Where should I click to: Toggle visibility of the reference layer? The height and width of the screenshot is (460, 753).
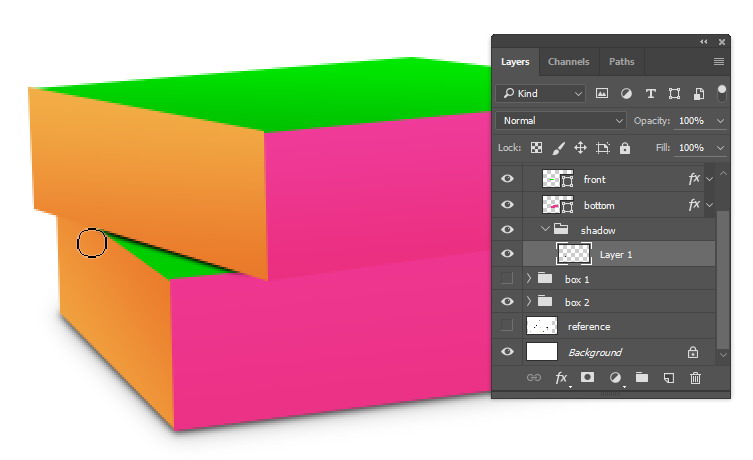507,326
